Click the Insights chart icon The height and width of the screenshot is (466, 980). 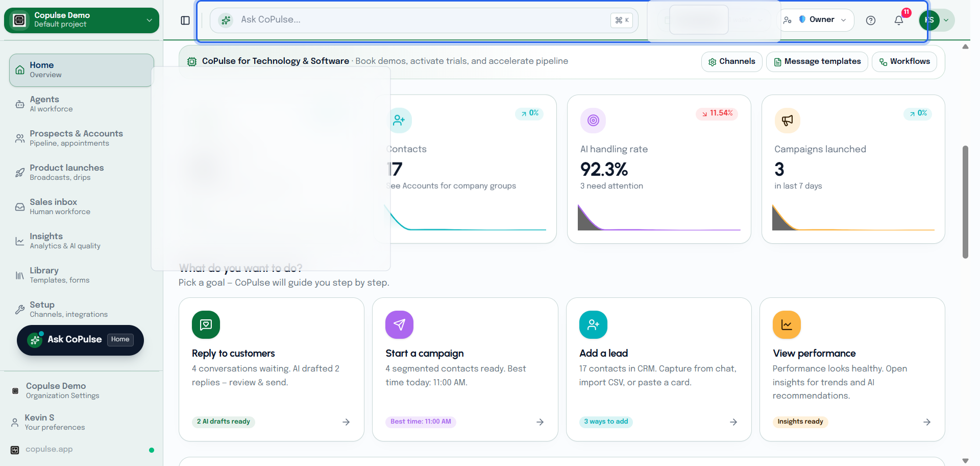(20, 241)
